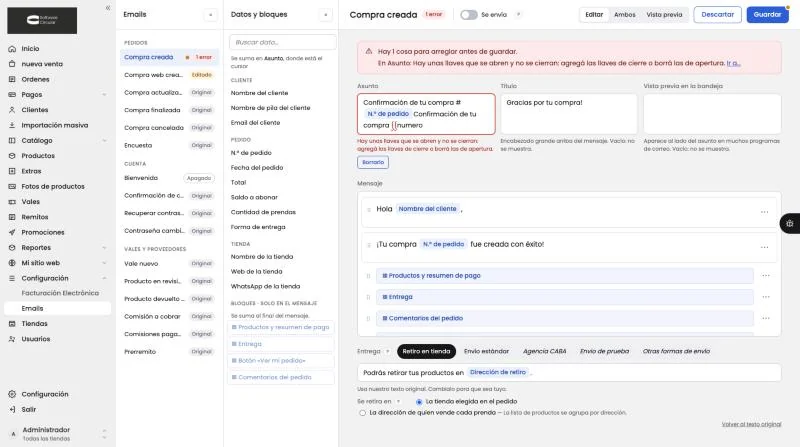
Task: Open the Administrador user switcher
Action: [x=57, y=434]
